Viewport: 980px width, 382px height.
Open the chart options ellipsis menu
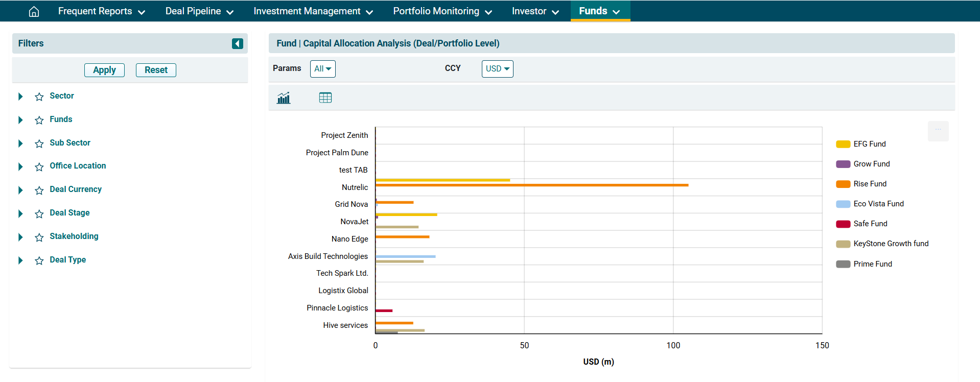tap(938, 131)
